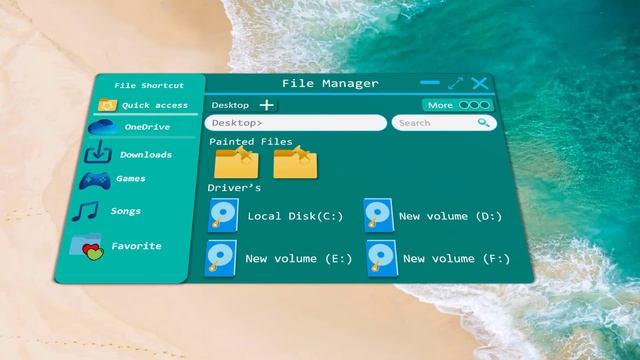Maximize the File Manager window
This screenshot has width=640, height=360.
point(456,83)
